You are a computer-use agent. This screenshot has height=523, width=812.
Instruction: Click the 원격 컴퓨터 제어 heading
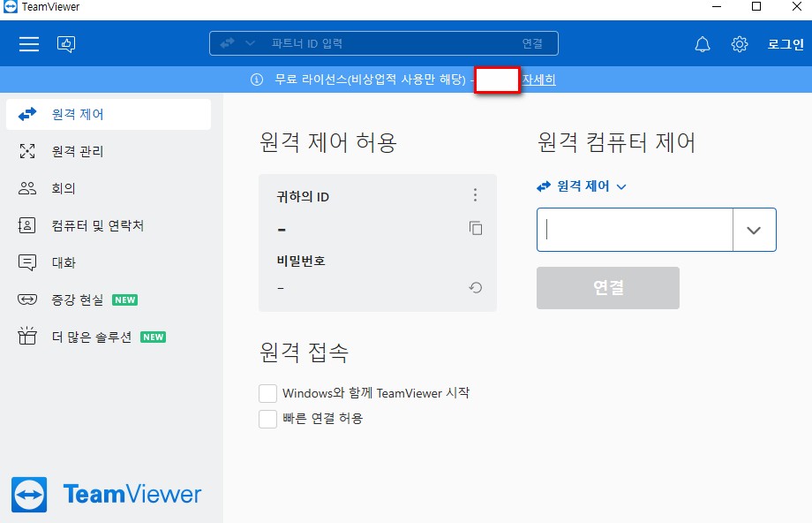(616, 142)
